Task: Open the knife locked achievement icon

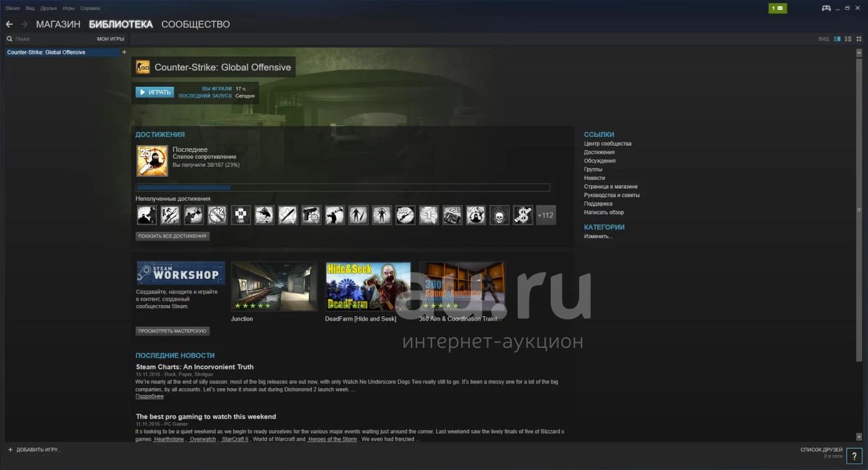Action: pyautogui.click(x=288, y=215)
